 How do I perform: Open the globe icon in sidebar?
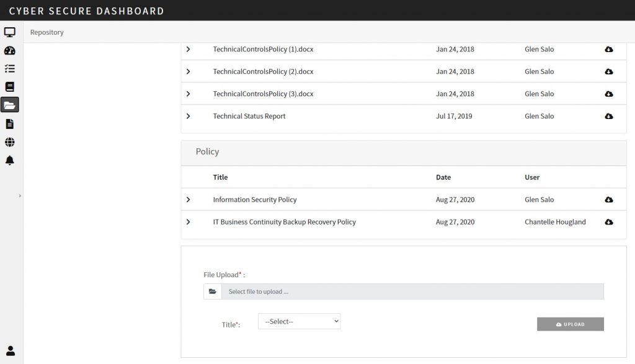pos(10,142)
